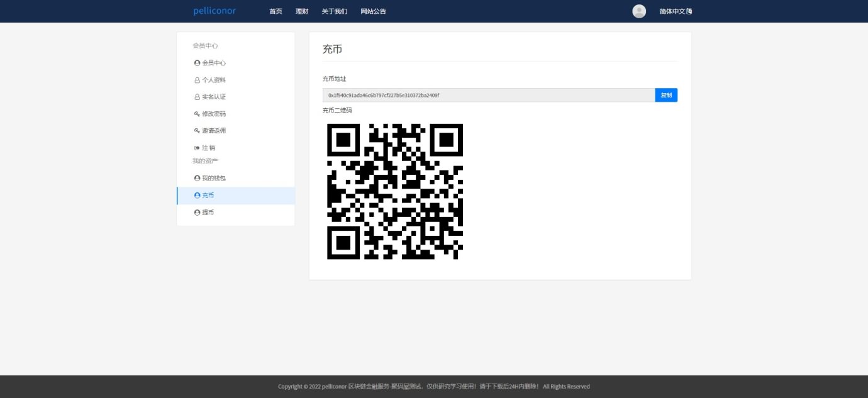Image resolution: width=868 pixels, height=398 pixels.
Task: Click the icon beside 会员中心 menu item
Action: [x=197, y=63]
